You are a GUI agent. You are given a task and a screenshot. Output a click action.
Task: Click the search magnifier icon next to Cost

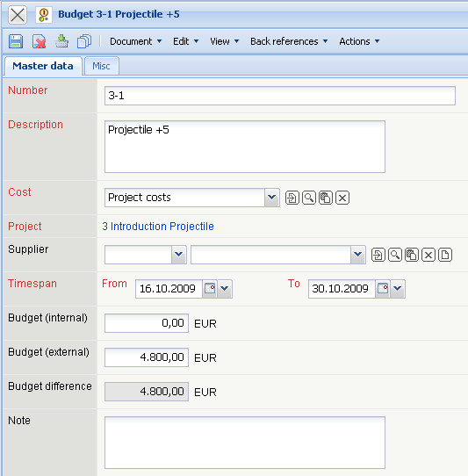point(309,198)
